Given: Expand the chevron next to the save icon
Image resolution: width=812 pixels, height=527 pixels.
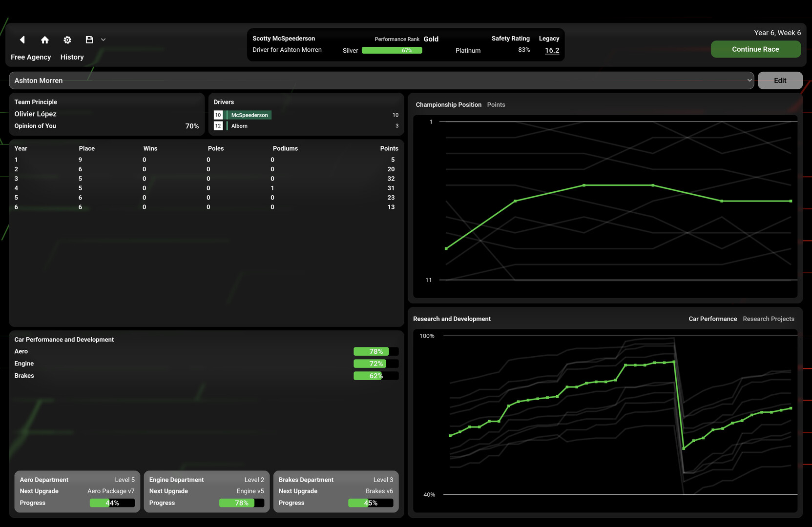Looking at the screenshot, I should coord(103,40).
